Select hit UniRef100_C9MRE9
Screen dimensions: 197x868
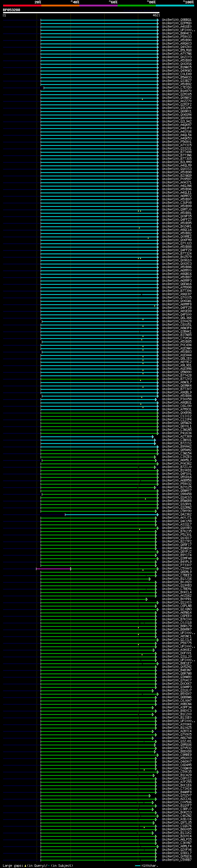(x=176, y=755)
